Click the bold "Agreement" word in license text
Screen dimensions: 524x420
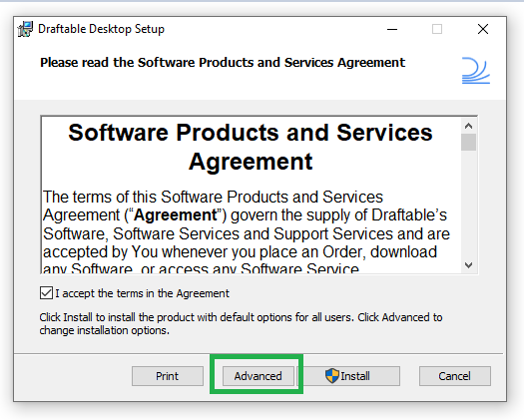(176, 215)
